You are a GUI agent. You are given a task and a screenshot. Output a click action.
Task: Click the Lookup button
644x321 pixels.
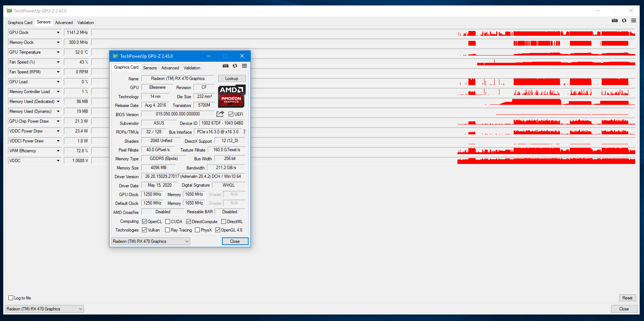point(232,79)
